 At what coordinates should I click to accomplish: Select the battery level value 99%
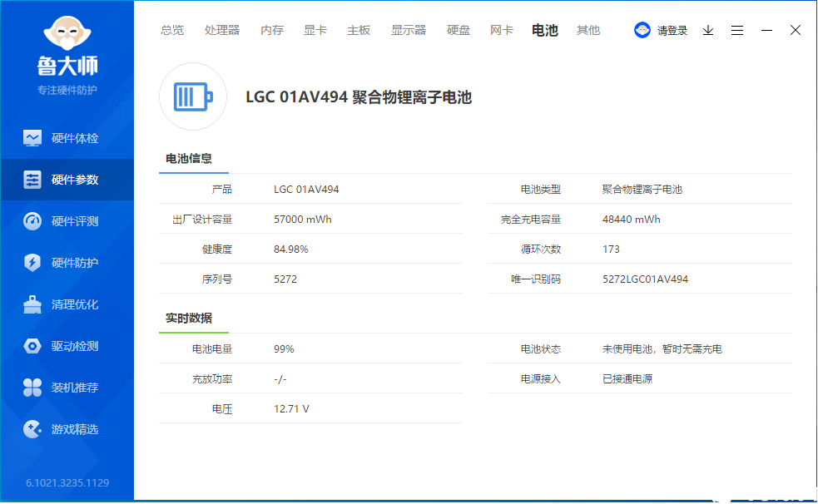(284, 349)
